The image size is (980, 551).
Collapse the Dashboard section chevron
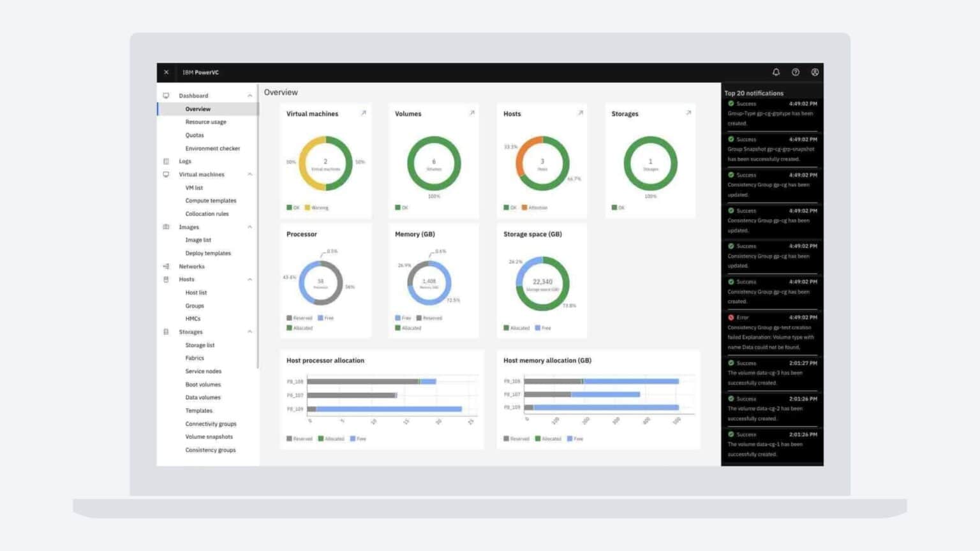click(249, 96)
